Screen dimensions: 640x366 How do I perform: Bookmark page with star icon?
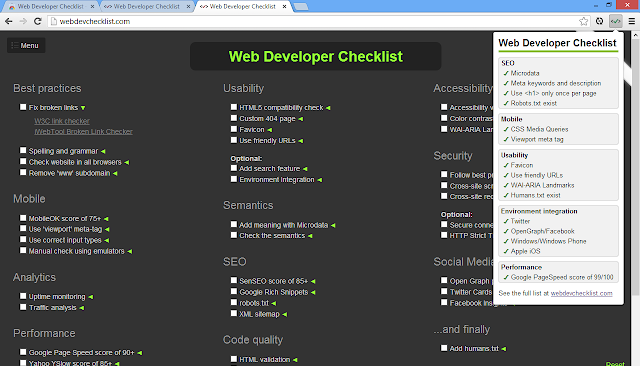click(x=584, y=21)
